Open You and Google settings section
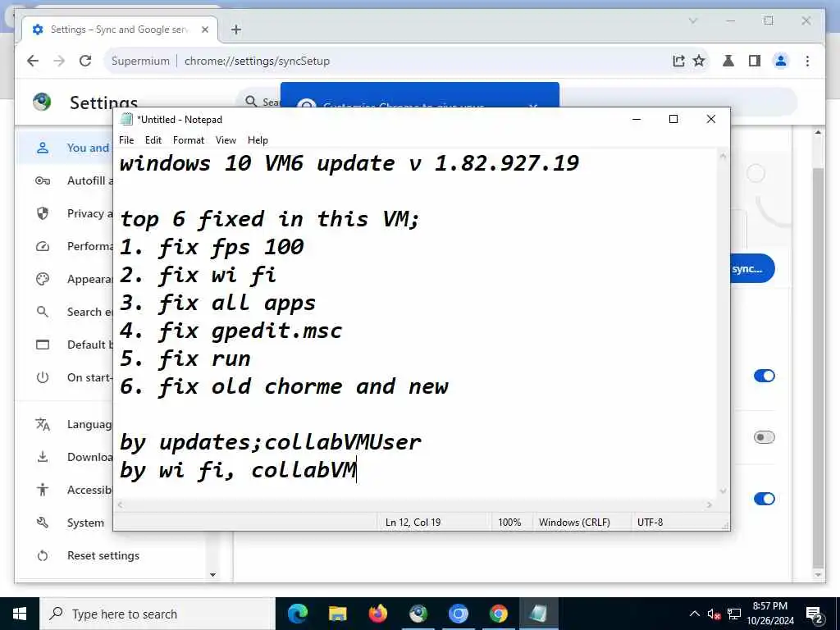Screen dimensions: 840x630 coord(64,148)
